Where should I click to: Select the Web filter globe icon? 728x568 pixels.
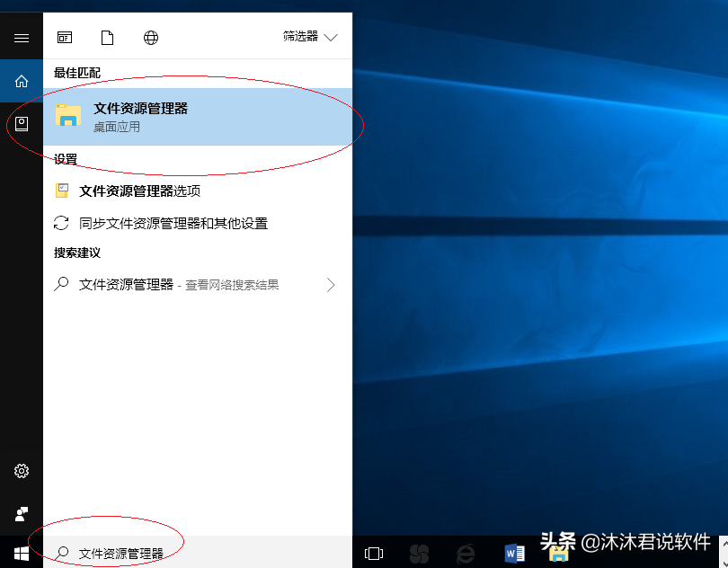coord(150,37)
